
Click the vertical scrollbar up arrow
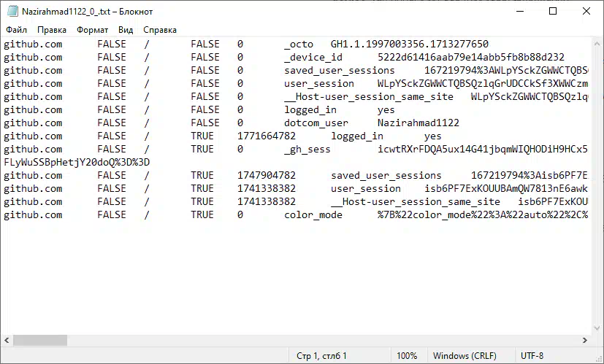point(597,44)
